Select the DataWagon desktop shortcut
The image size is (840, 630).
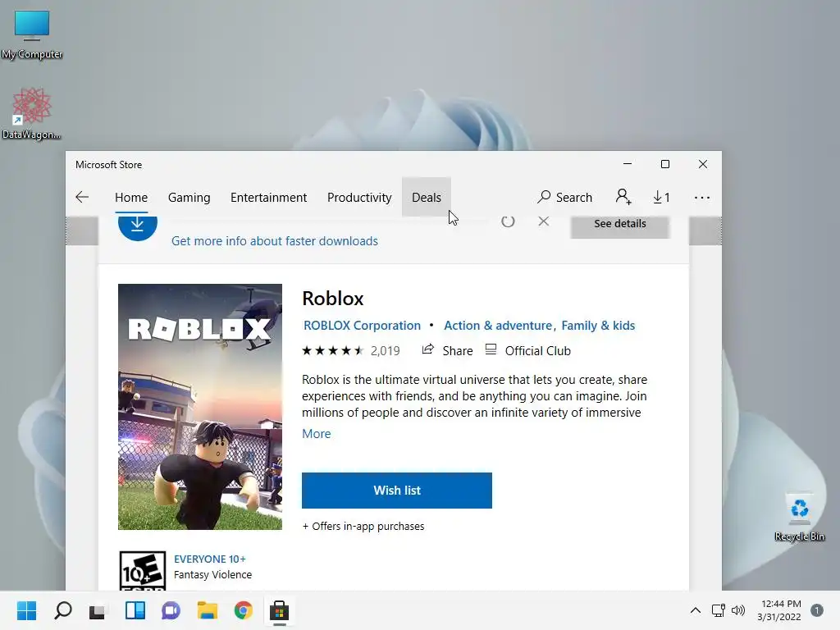coord(32,114)
